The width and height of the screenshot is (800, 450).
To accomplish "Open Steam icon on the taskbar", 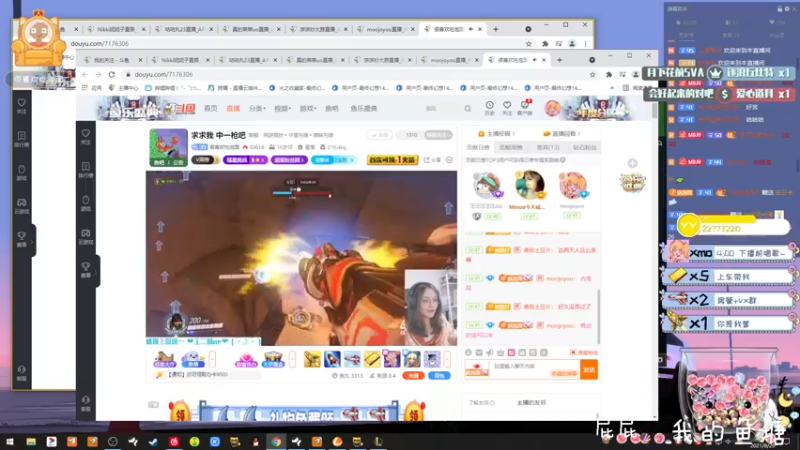I will click(x=154, y=442).
